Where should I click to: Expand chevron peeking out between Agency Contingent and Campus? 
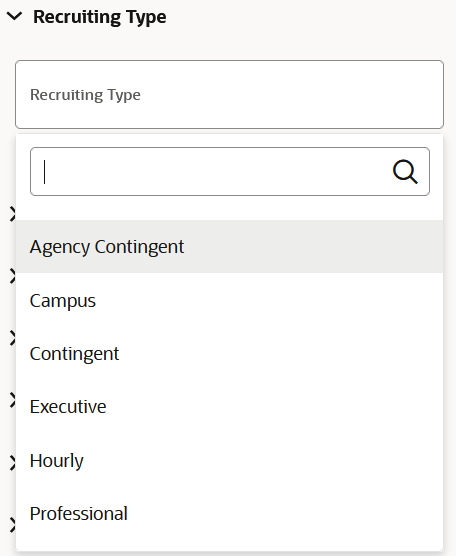tap(12, 276)
